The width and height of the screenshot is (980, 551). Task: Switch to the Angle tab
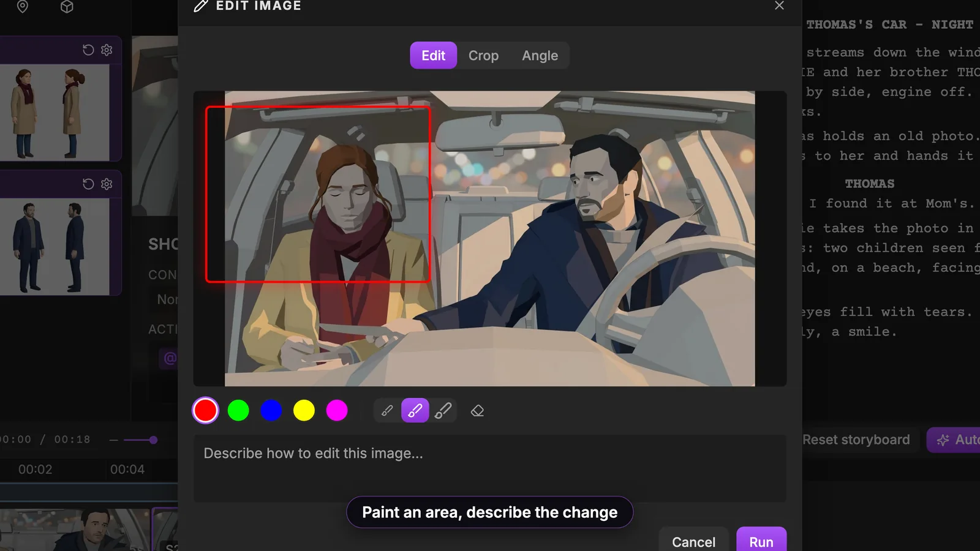coord(540,56)
